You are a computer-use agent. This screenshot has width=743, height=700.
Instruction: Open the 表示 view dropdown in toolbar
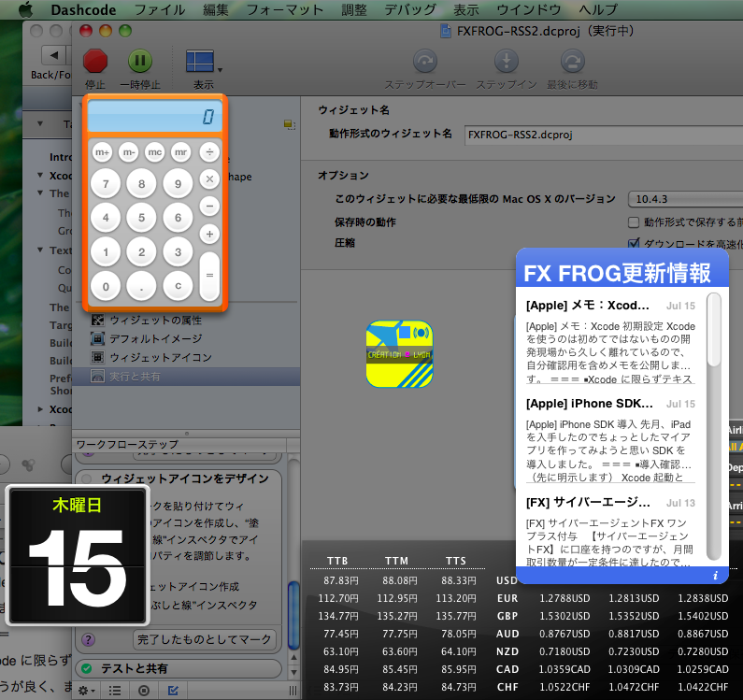(204, 62)
